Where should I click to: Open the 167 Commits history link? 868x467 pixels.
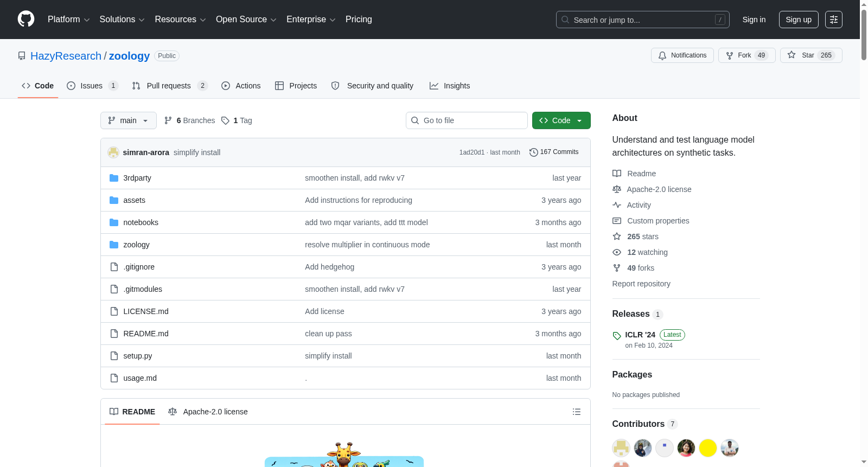tap(554, 152)
